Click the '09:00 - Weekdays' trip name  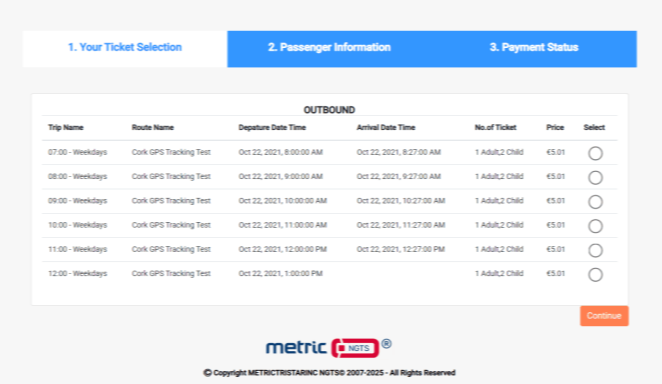click(x=77, y=201)
